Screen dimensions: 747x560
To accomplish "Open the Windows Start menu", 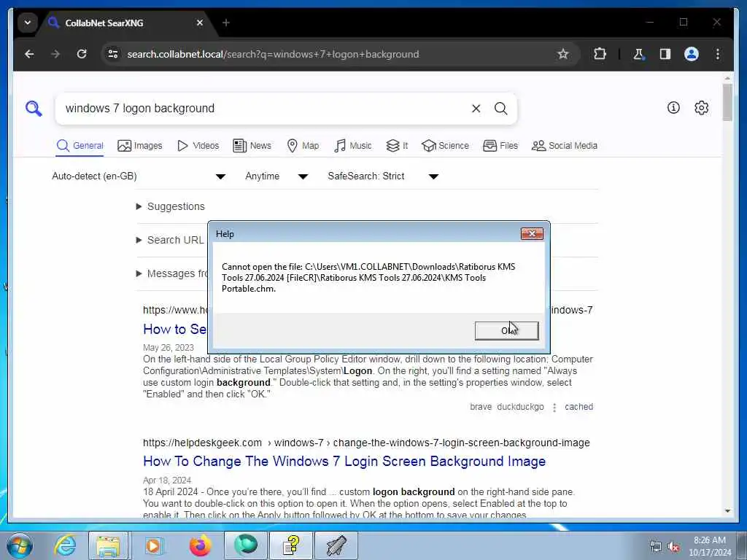I will (20, 545).
